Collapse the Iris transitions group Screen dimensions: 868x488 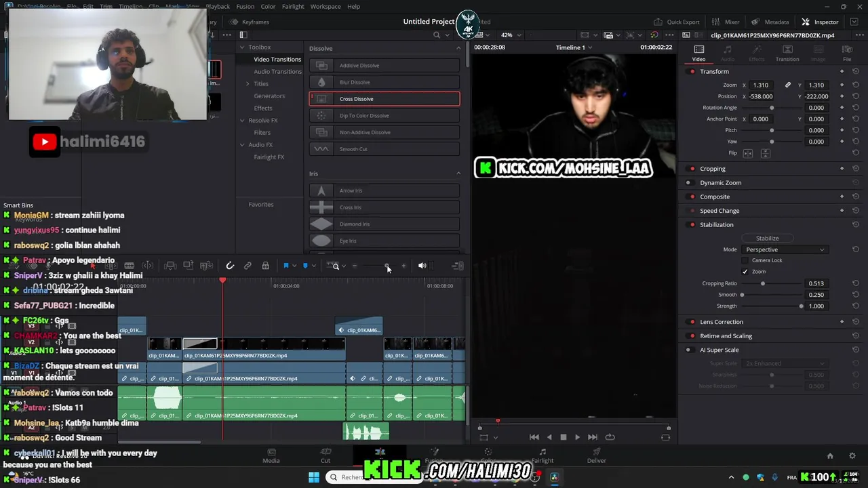458,174
